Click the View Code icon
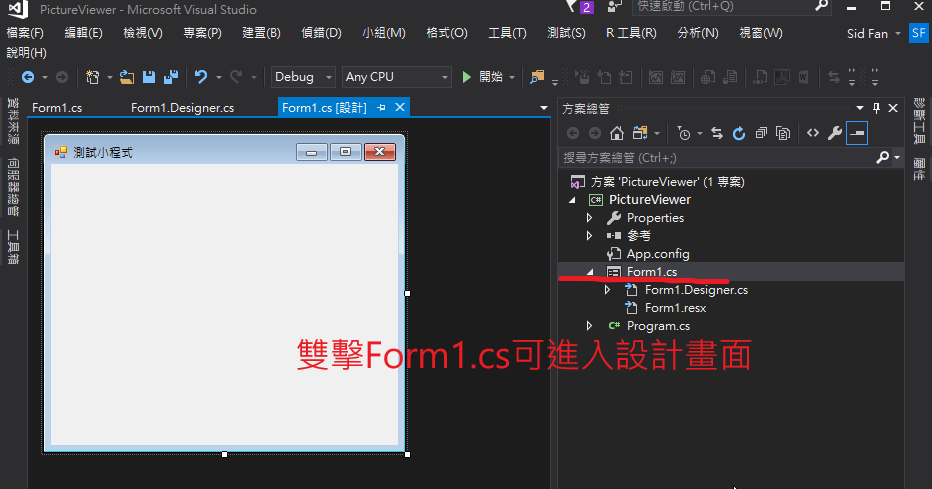932x489 pixels. (x=813, y=133)
